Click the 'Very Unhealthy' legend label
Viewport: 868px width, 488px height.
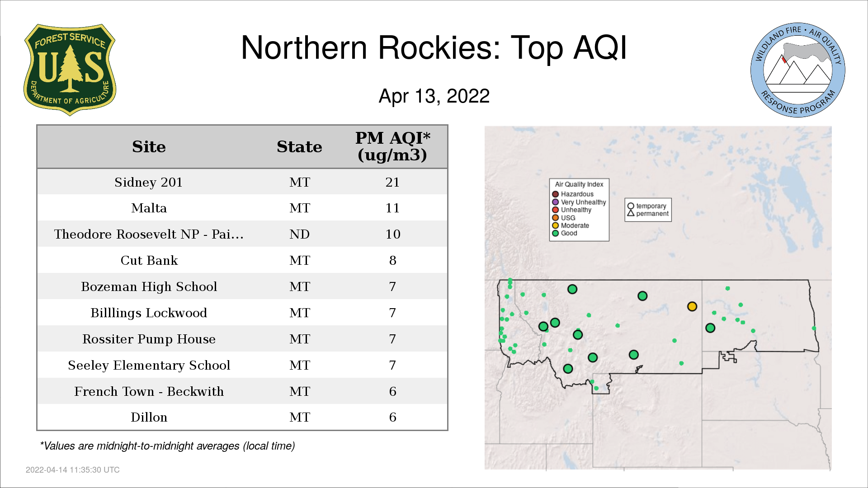coord(583,202)
